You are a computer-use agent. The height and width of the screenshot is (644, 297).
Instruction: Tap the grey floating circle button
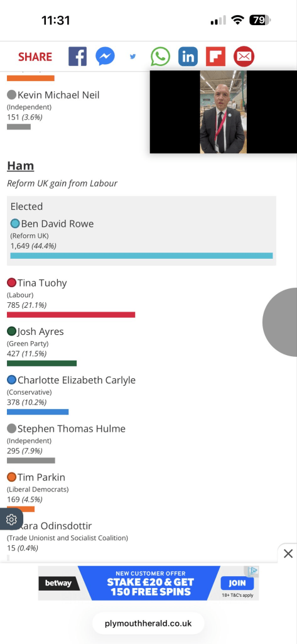pos(280,322)
